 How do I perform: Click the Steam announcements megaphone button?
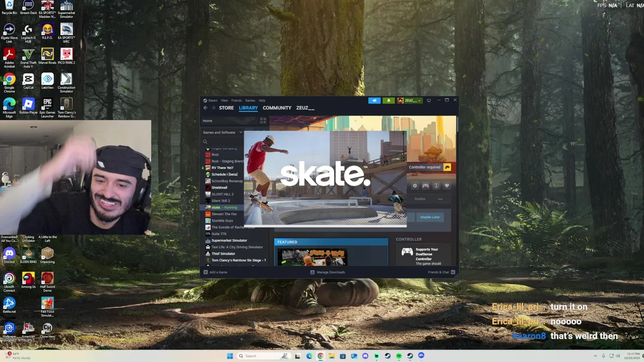click(x=374, y=101)
